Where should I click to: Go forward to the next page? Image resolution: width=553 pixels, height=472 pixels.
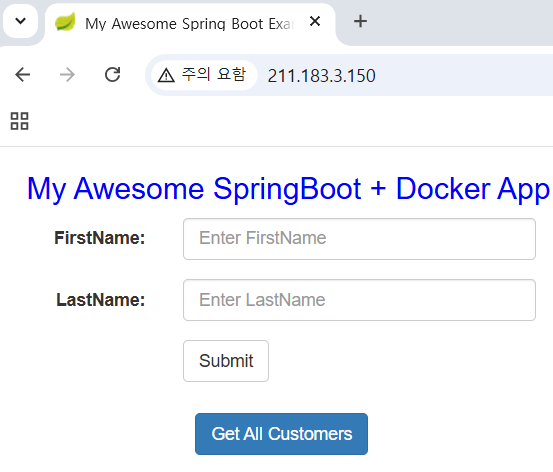tap(67, 75)
